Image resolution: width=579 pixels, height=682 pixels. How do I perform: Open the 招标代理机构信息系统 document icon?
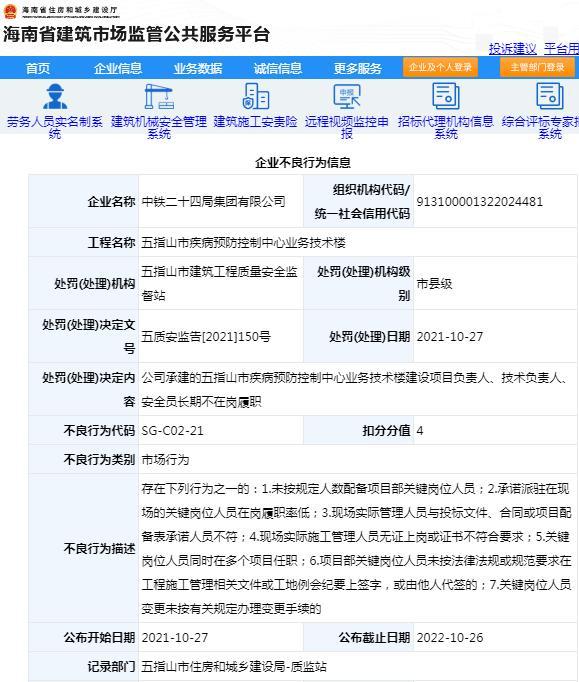pos(446,96)
